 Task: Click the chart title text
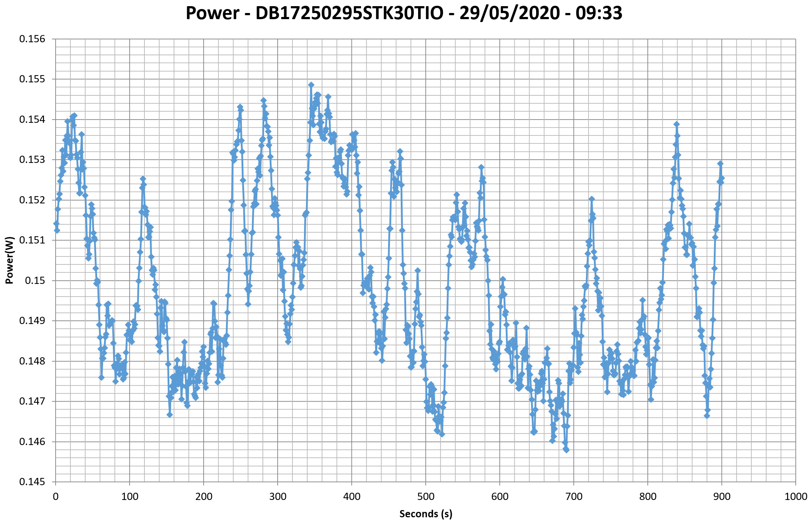point(404,13)
